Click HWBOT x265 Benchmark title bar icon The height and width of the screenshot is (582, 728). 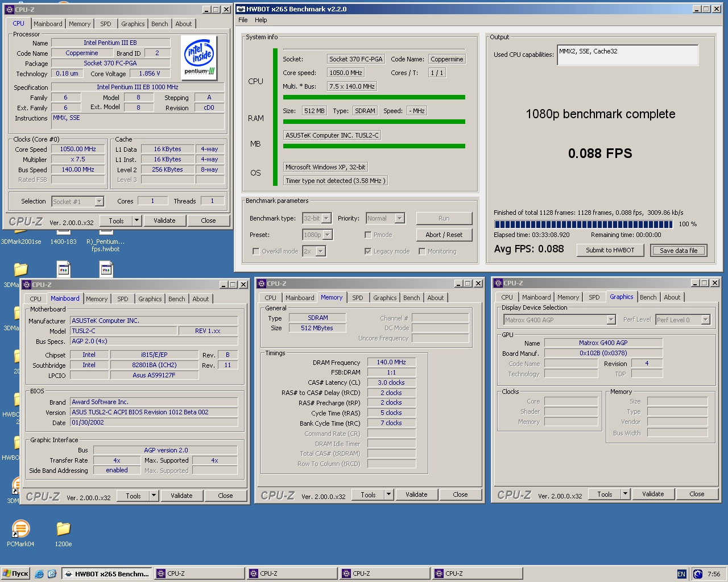coord(241,9)
